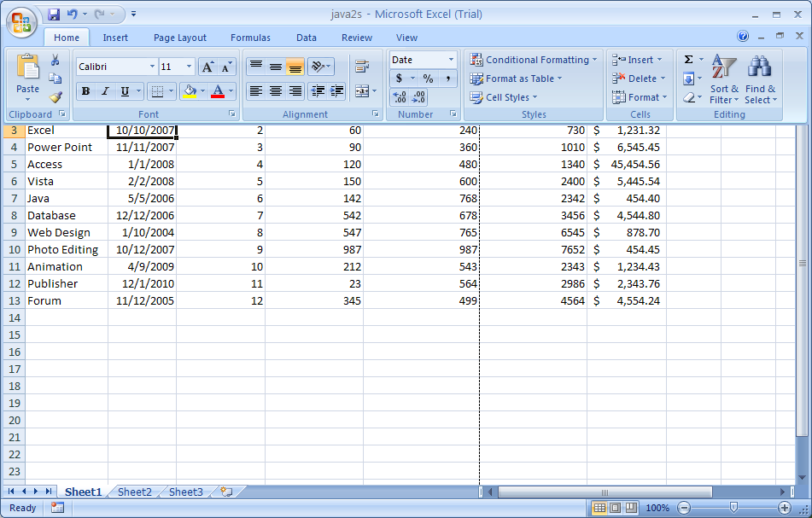This screenshot has width=812, height=518.
Task: Select row 14 header
Action: pos(15,317)
